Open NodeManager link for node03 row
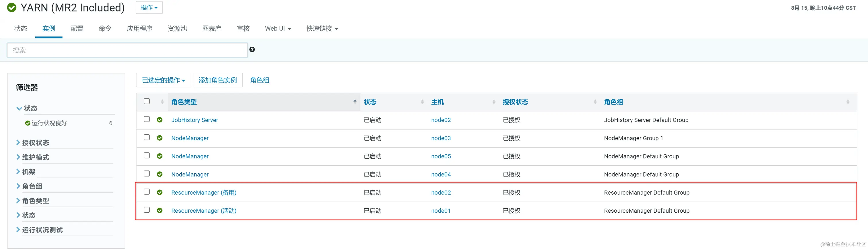 coord(190,138)
